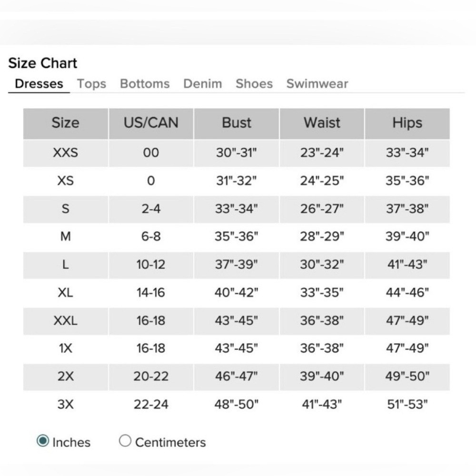Switch to the Tops tab
The image size is (476, 476).
92,84
